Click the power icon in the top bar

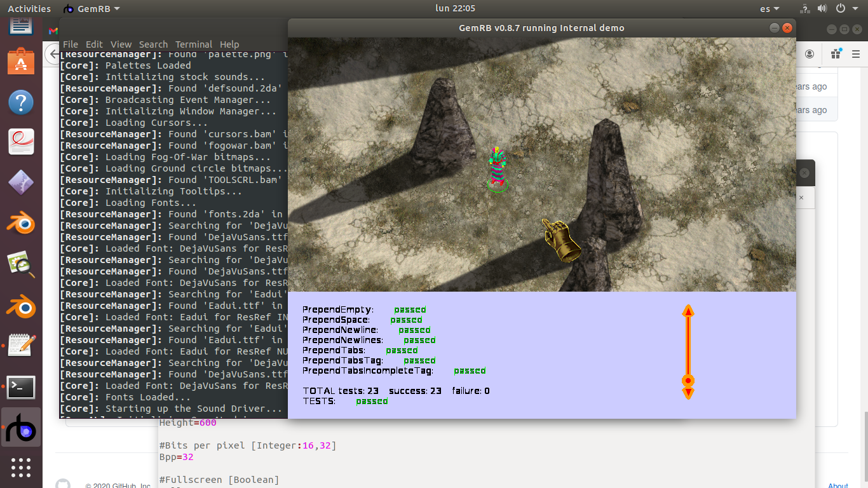(840, 8)
